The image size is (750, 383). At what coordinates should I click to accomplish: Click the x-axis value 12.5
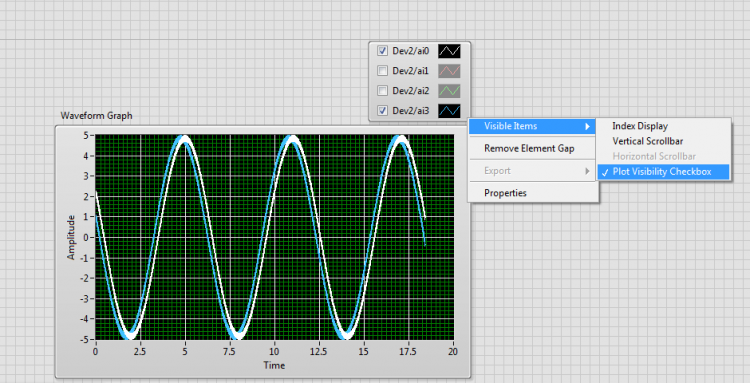[x=319, y=351]
